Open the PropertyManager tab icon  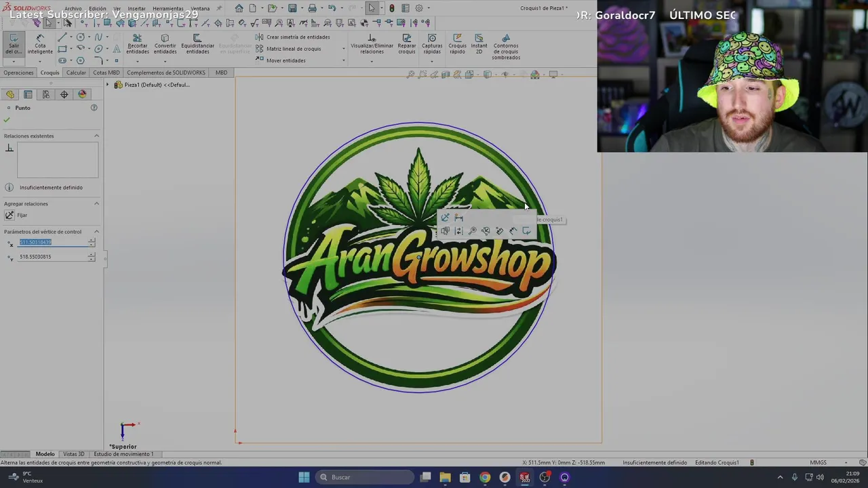coord(28,94)
